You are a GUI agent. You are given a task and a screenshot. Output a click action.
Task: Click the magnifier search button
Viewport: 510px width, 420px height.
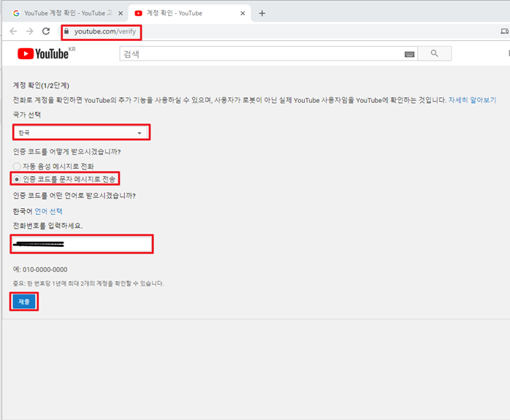click(434, 53)
